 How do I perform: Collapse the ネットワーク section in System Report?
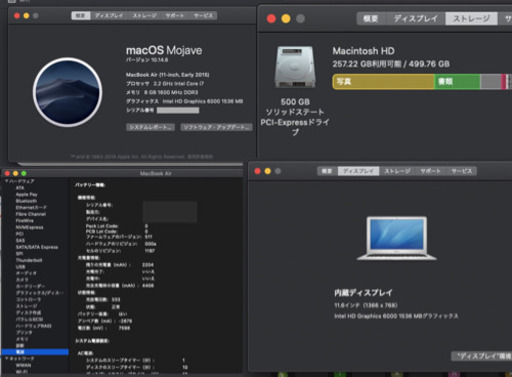click(6, 358)
